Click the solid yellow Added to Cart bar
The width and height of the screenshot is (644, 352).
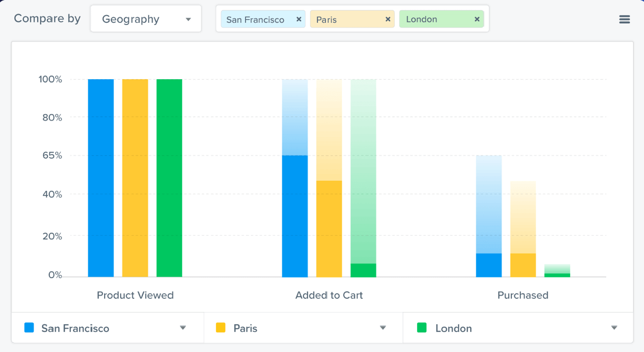pos(329,229)
